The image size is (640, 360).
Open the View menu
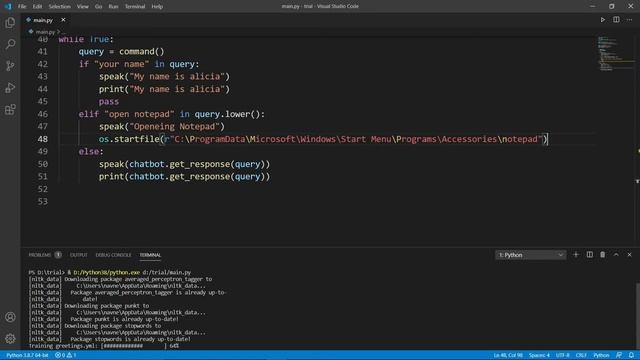tap(83, 6)
